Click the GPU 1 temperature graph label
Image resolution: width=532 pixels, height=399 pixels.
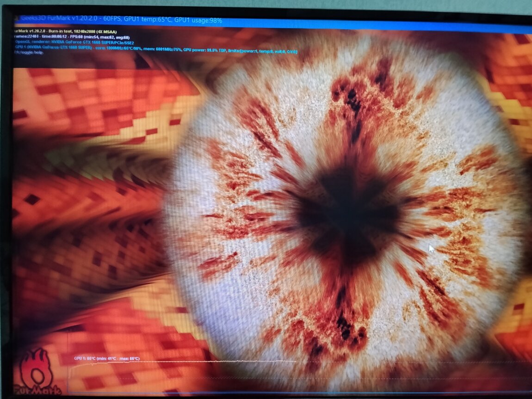(106, 358)
